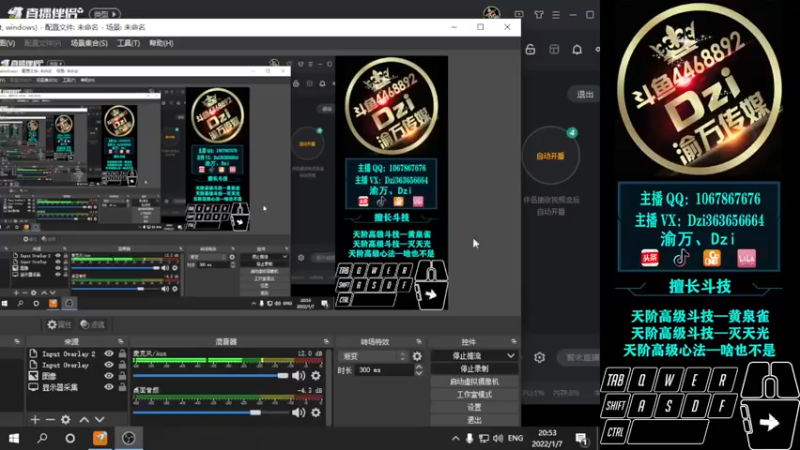
Task: Click the 自动开播 circle in 直播伴侣
Action: [551, 156]
